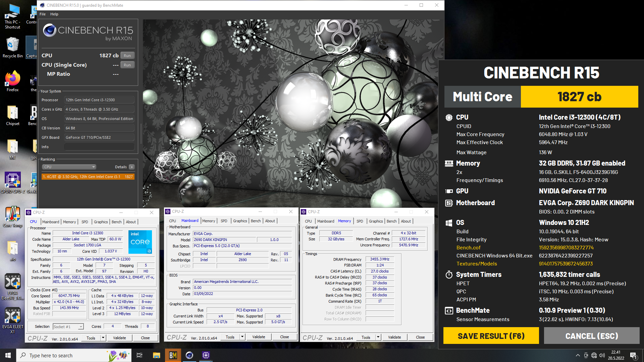Image resolution: width=644 pixels, height=362 pixels.
Task: Open the Recycle Bin desktop icon
Action: tap(12, 47)
